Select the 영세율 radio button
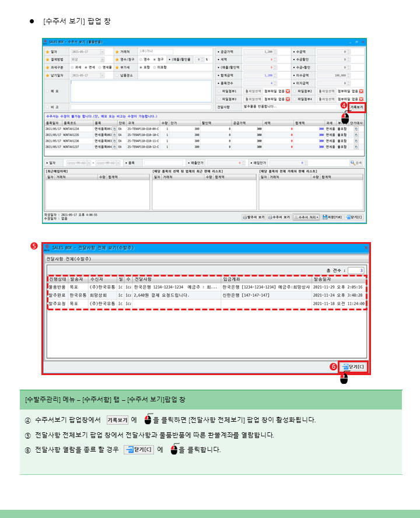420x518 pixels. 100,68
